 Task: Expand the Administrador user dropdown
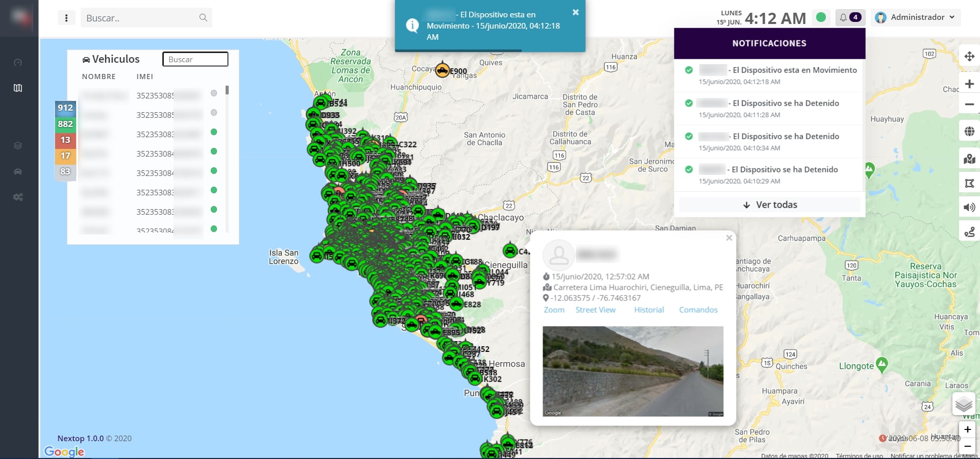pos(916,17)
